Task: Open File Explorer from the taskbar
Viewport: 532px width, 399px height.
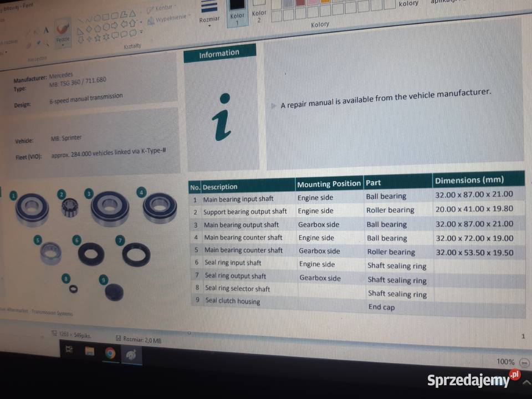Action: tap(90, 351)
